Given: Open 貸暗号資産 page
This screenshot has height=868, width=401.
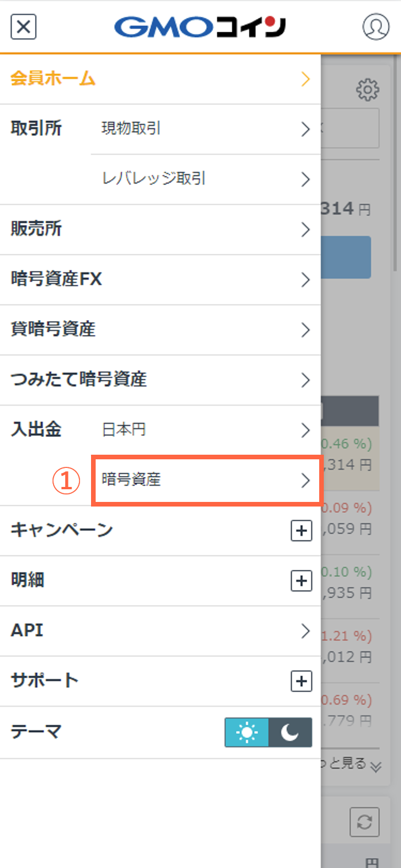Looking at the screenshot, I should coord(160,330).
